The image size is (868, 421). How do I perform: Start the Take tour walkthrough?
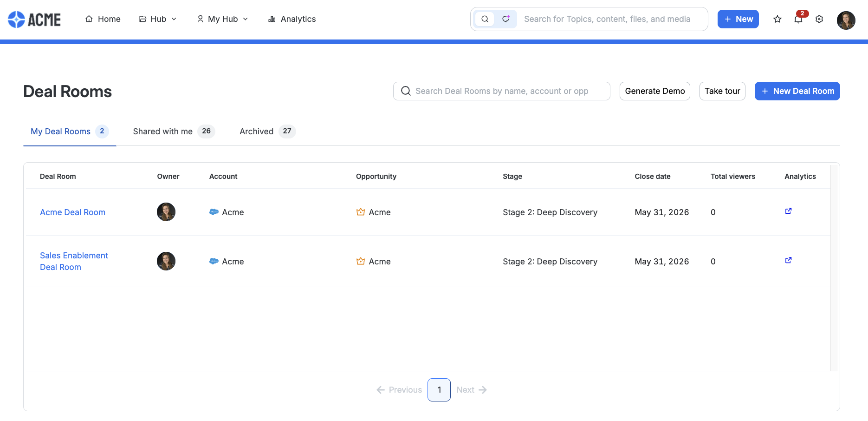[x=722, y=91]
